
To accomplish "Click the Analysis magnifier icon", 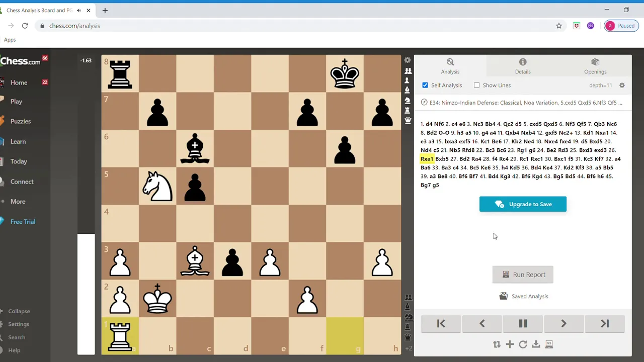I will 450,62.
